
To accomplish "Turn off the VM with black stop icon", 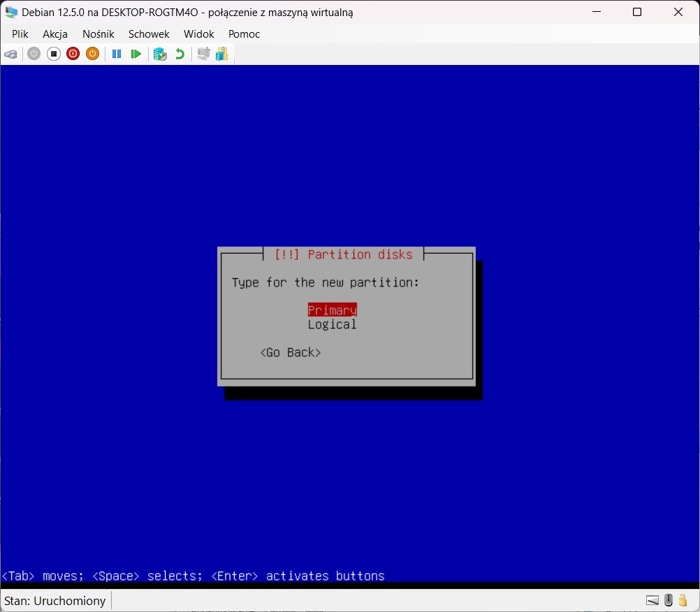I will pyautogui.click(x=54, y=54).
